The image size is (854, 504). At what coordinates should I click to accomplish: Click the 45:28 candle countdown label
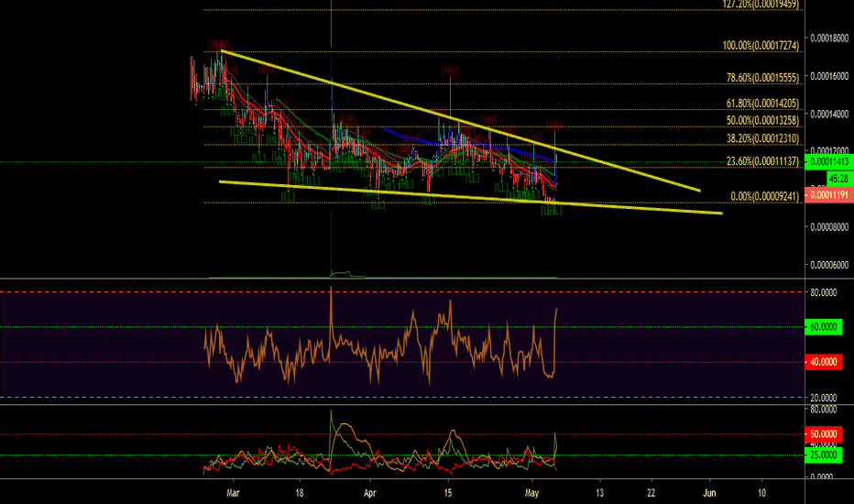[x=839, y=178]
